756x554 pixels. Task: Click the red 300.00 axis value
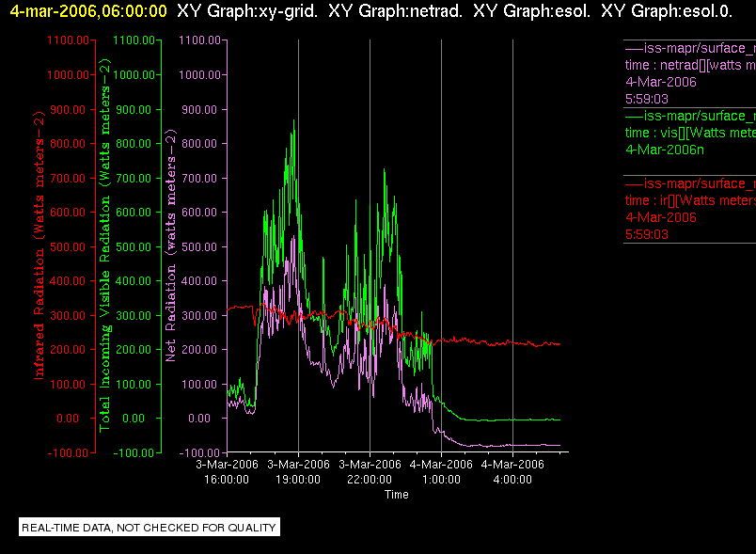point(68,315)
